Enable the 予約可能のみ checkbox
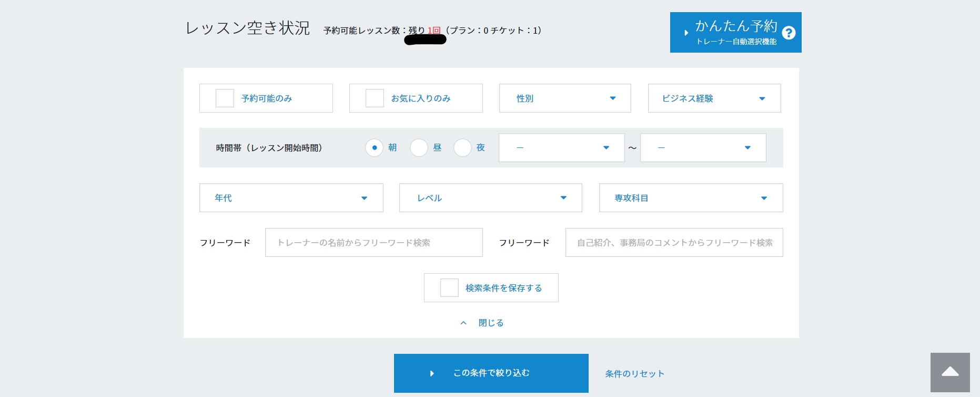The width and height of the screenshot is (980, 397). [x=225, y=98]
